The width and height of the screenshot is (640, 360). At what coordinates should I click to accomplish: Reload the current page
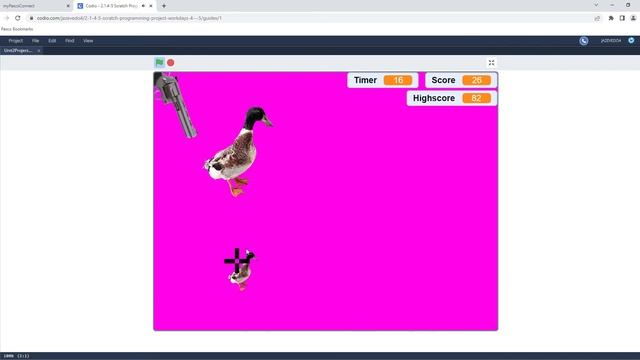[18, 18]
